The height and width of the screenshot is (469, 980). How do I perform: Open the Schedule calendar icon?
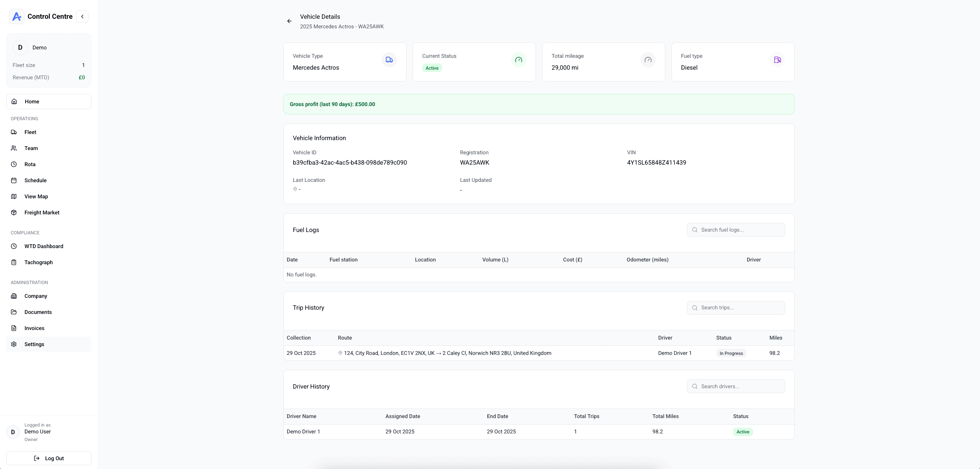tap(14, 180)
